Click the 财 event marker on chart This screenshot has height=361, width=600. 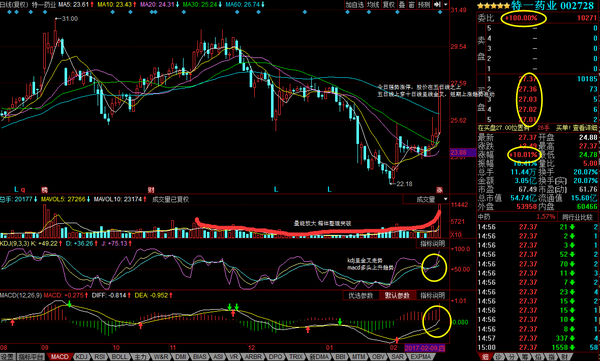(x=151, y=189)
